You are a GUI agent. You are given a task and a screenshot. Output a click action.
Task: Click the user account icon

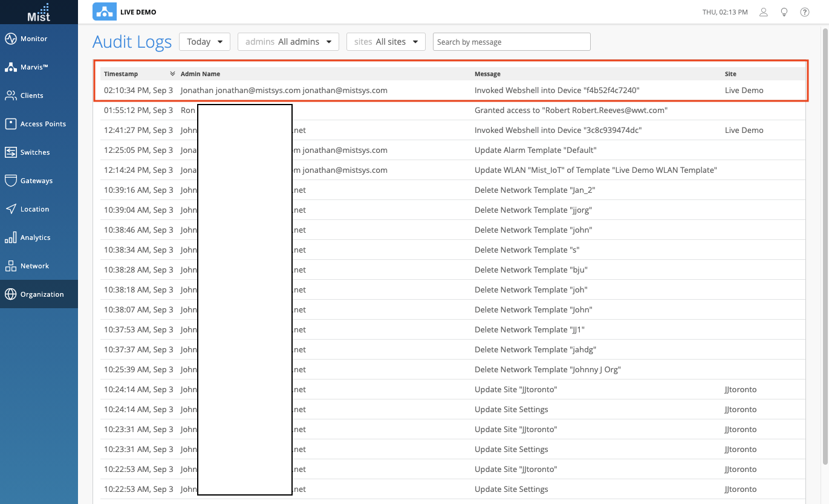764,12
